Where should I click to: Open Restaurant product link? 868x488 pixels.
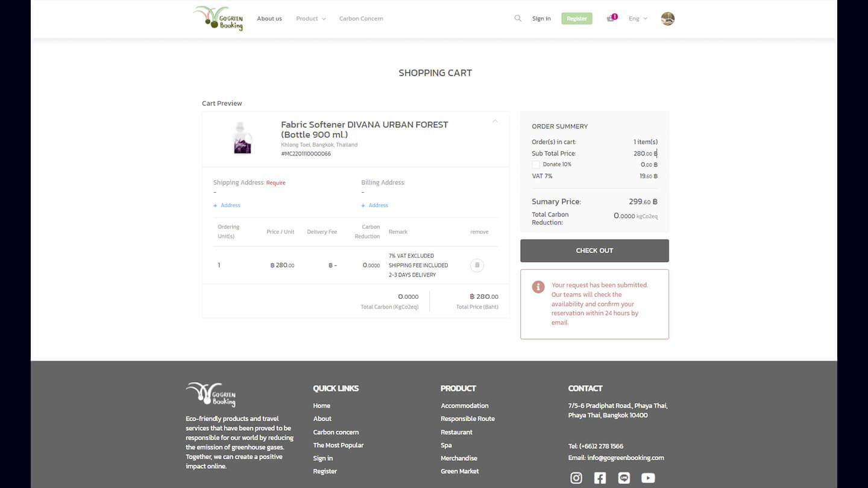coord(456,432)
